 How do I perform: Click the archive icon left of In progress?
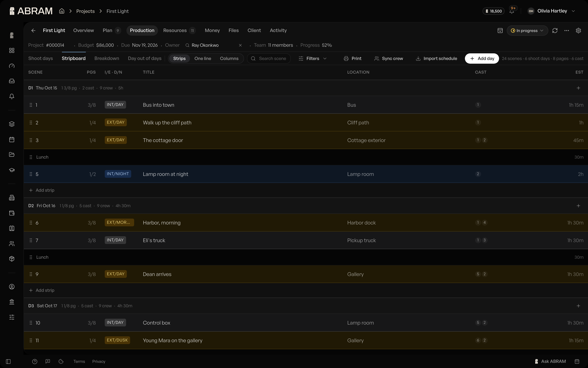pos(500,30)
